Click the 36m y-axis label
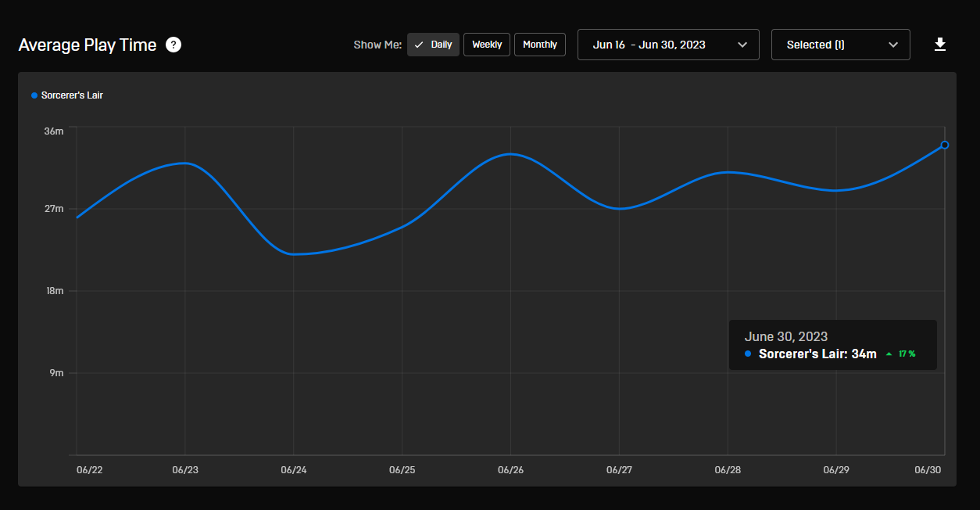 tap(54, 131)
